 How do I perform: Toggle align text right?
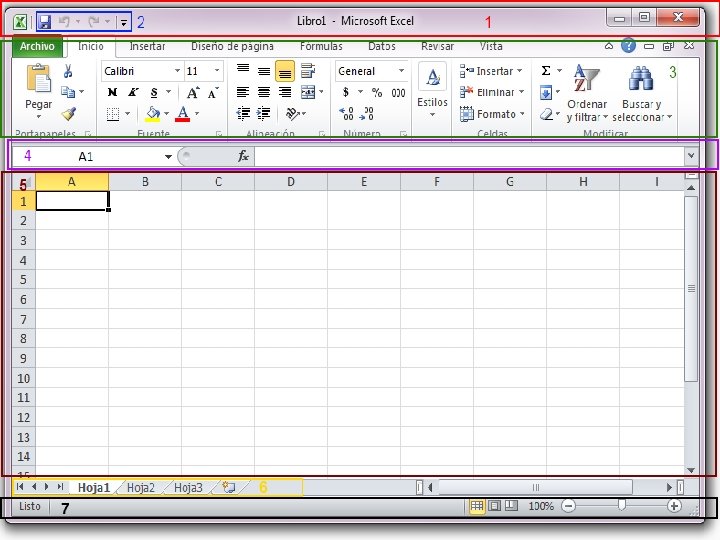click(x=285, y=92)
